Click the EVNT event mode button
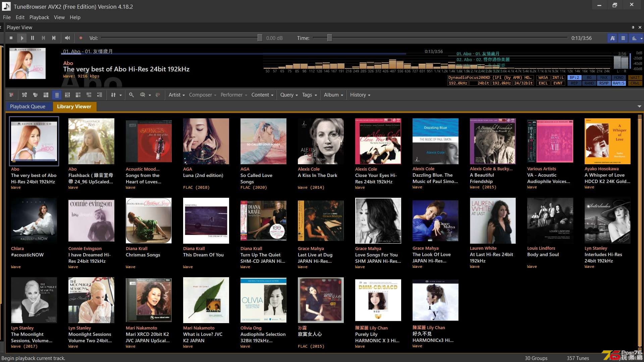Image resolution: width=644 pixels, height=362 pixels. click(x=558, y=83)
